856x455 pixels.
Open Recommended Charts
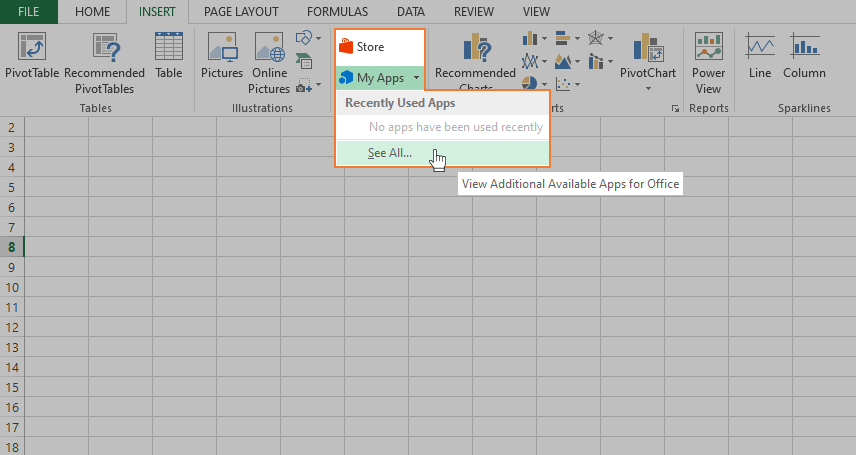pyautogui.click(x=475, y=60)
